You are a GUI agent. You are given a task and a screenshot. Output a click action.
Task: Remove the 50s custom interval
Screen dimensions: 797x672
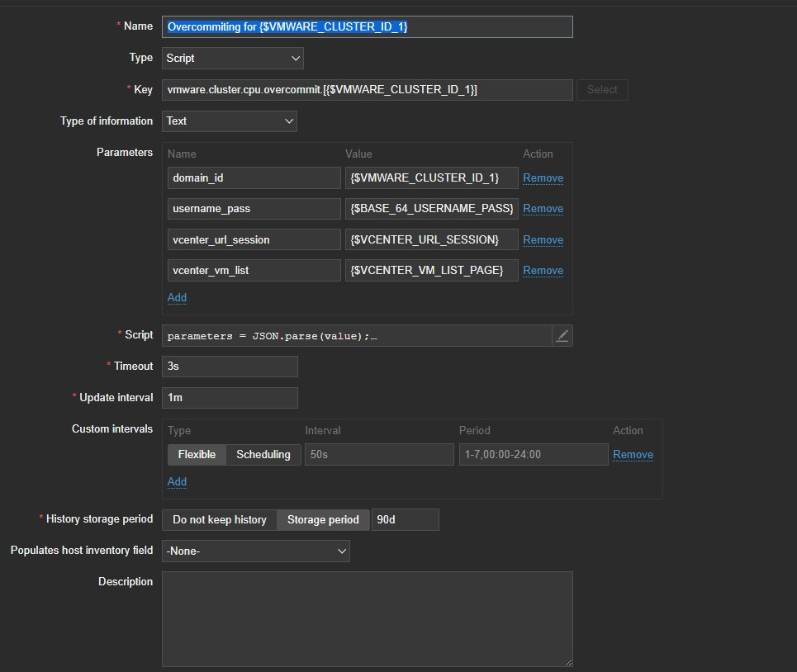pos(633,455)
